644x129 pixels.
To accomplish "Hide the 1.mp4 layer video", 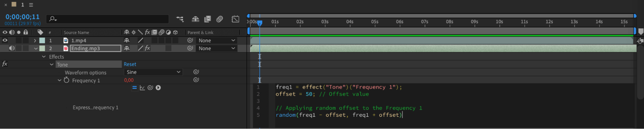I will click(5, 40).
